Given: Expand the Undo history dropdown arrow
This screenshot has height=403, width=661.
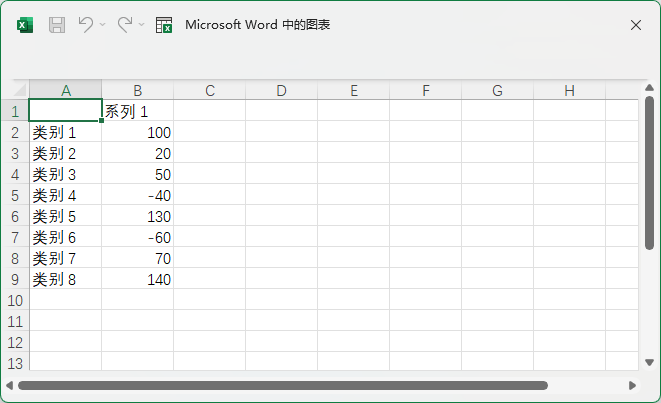Looking at the screenshot, I should (x=103, y=25).
